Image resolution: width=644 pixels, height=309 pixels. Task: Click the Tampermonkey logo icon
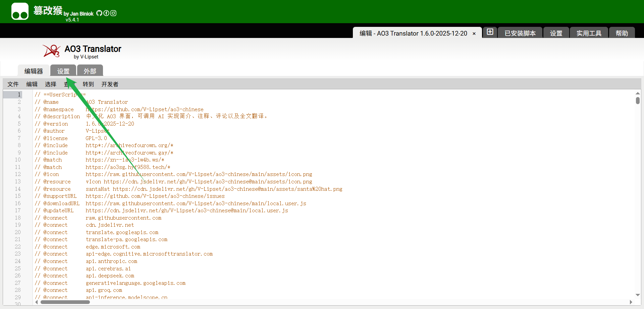tap(20, 11)
